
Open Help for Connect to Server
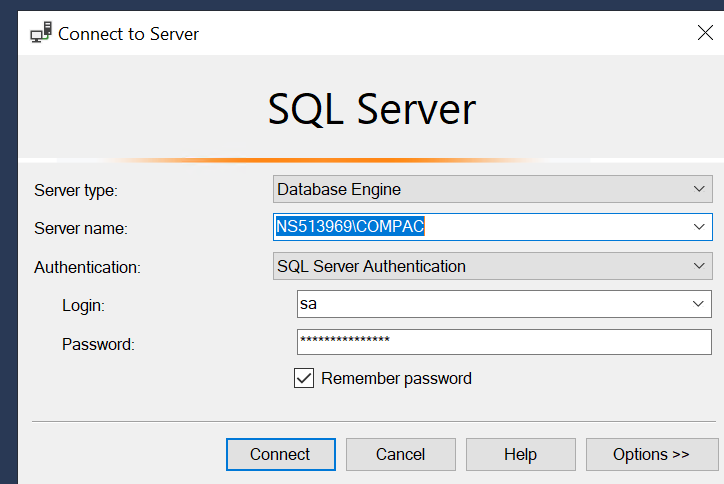pos(520,454)
